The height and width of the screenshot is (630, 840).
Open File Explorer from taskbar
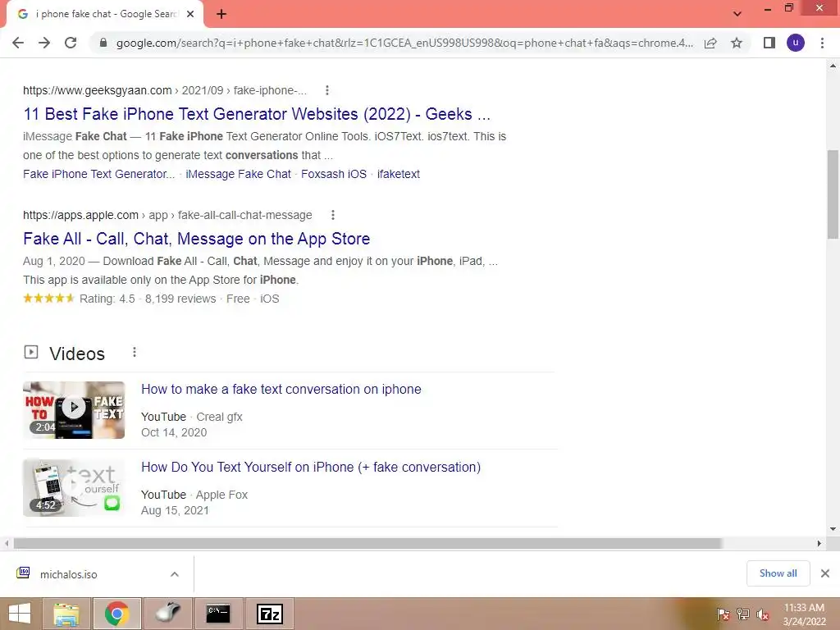(66, 614)
